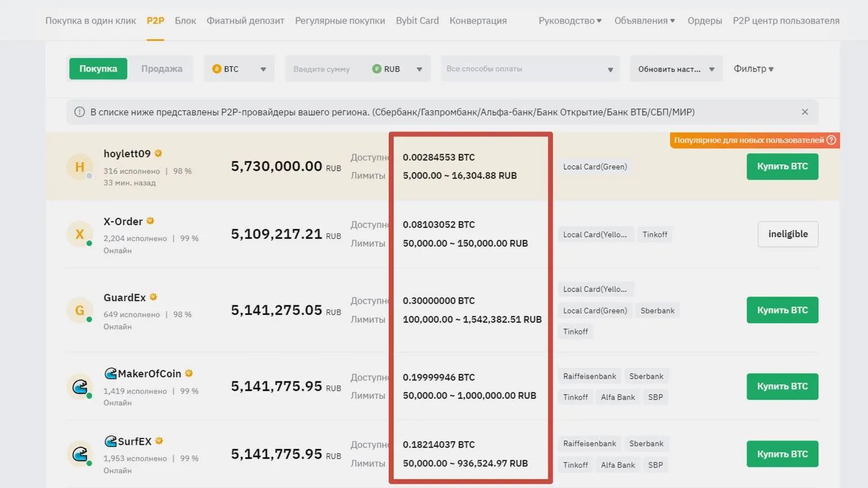The width and height of the screenshot is (868, 488).
Task: Click MakerOfCoin's wave avatar icon
Action: [x=79, y=387]
